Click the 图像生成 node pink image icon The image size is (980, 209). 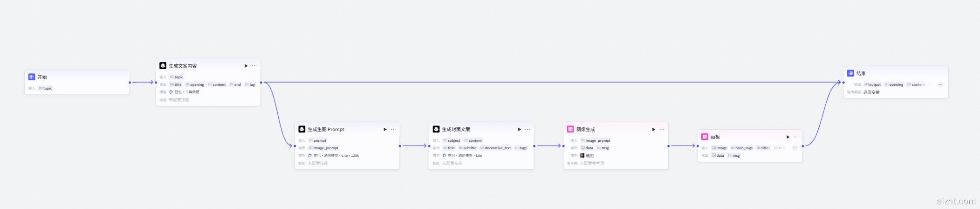pyautogui.click(x=570, y=129)
